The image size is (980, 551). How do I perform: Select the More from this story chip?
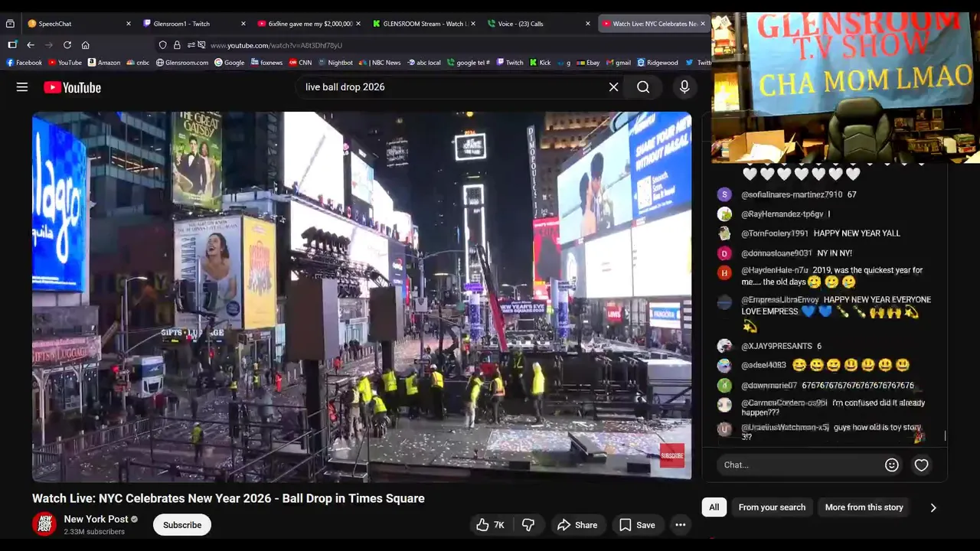pyautogui.click(x=864, y=507)
